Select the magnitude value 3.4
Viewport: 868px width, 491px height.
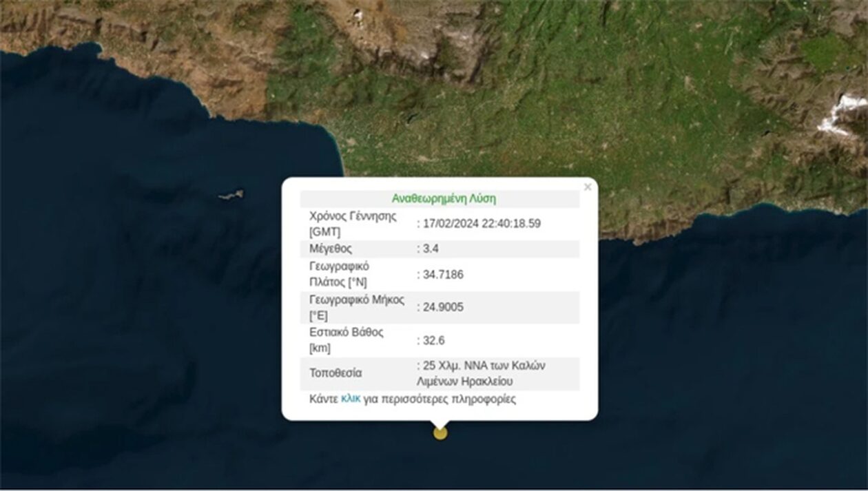pyautogui.click(x=432, y=249)
